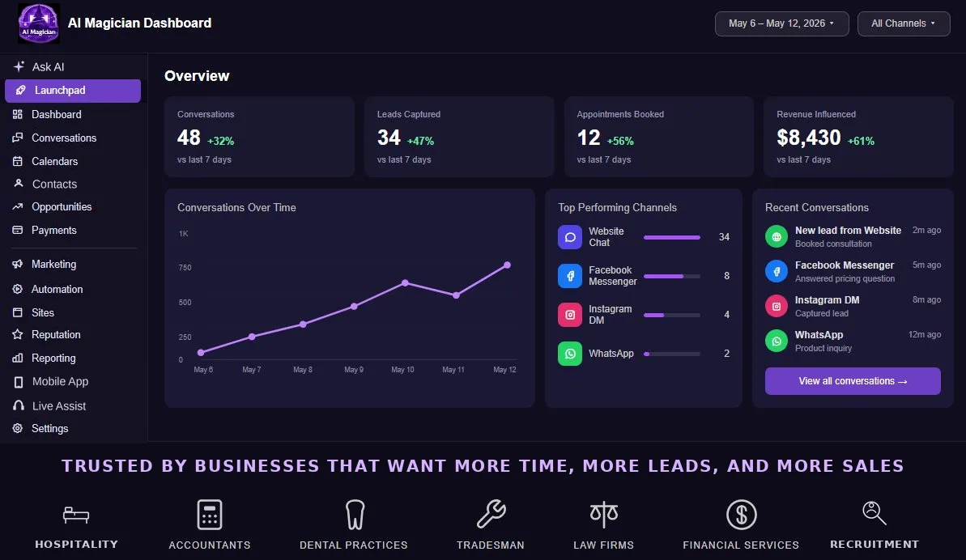Open the Instagram DM recent conversation
Viewport: 966px width, 560px height.
click(853, 307)
